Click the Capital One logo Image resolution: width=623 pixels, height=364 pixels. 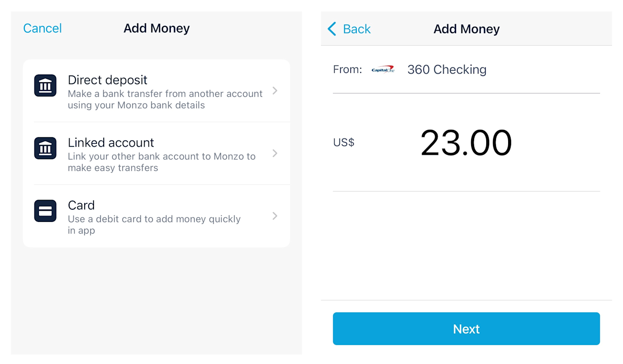[x=383, y=70]
